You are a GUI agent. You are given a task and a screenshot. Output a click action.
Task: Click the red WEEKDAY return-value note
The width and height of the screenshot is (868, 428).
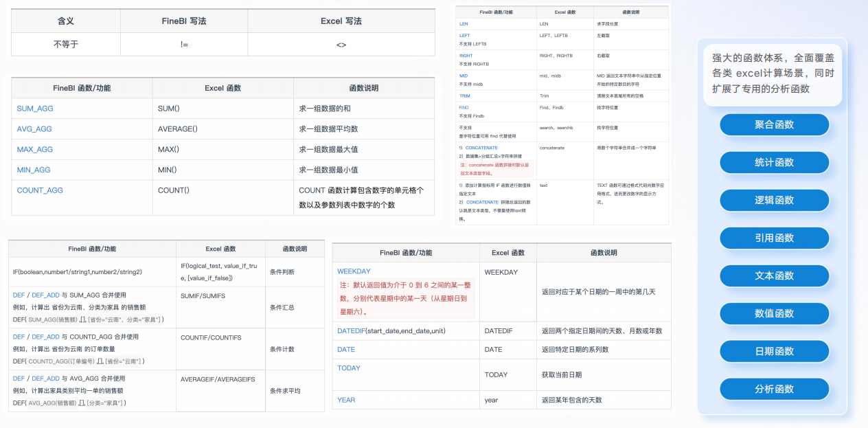tap(406, 299)
